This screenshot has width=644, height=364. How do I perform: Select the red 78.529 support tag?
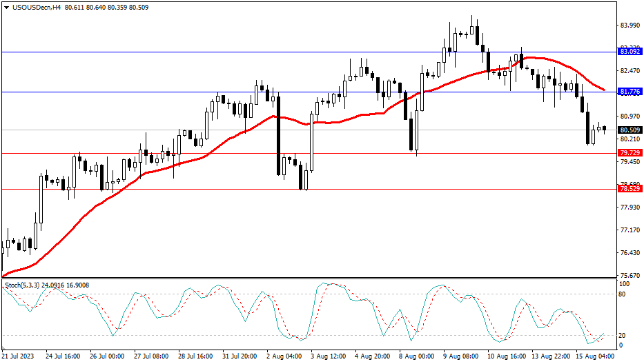click(629, 189)
